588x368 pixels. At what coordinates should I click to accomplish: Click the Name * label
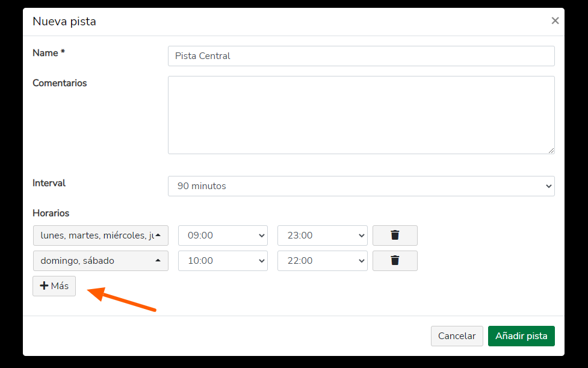[49, 53]
